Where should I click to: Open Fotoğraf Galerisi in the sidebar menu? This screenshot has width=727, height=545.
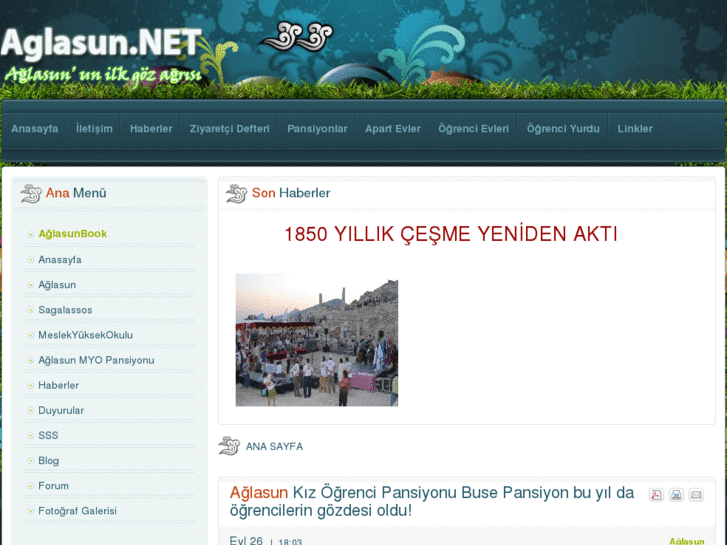pos(77,511)
